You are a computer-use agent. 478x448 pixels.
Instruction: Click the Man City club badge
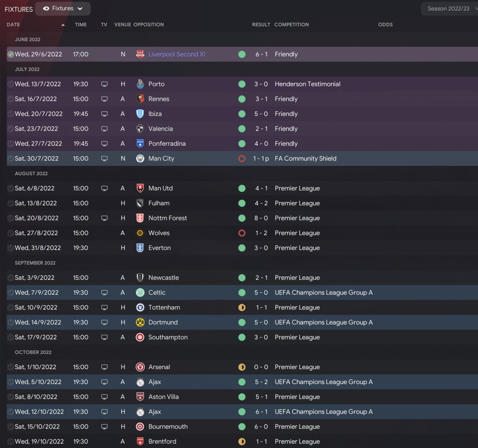pyautogui.click(x=140, y=158)
